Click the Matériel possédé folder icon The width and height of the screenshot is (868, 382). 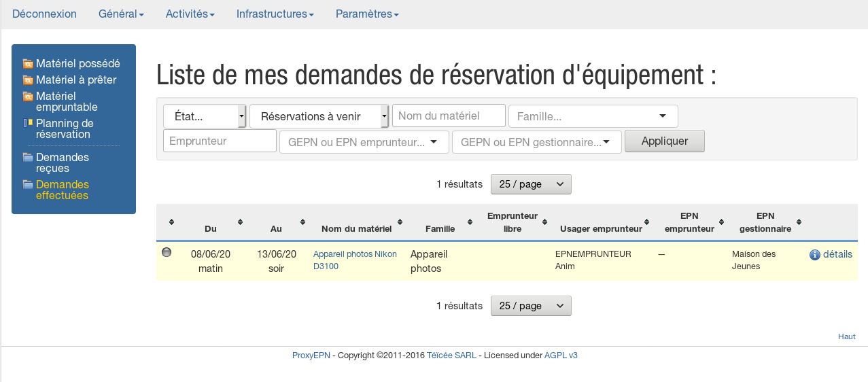point(28,64)
